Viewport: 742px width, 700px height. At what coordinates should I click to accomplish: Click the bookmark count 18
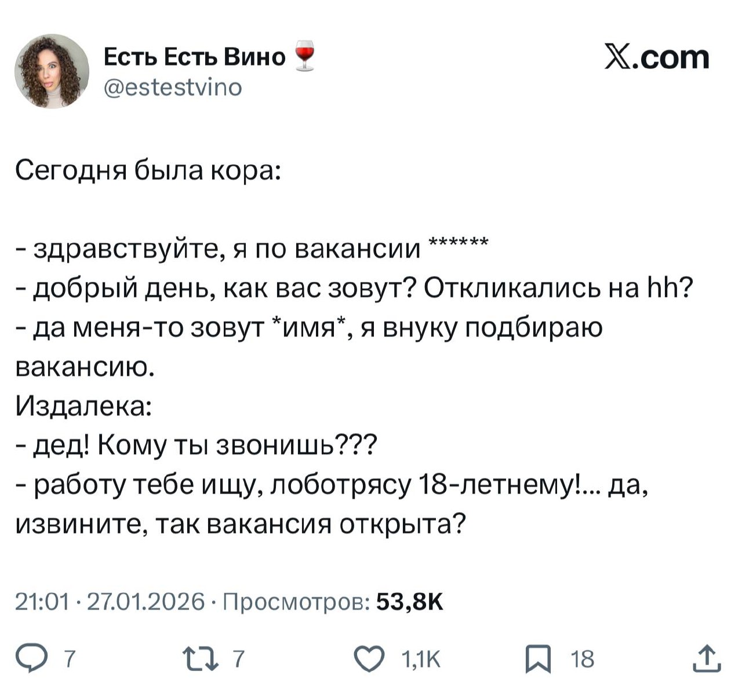pyautogui.click(x=582, y=659)
